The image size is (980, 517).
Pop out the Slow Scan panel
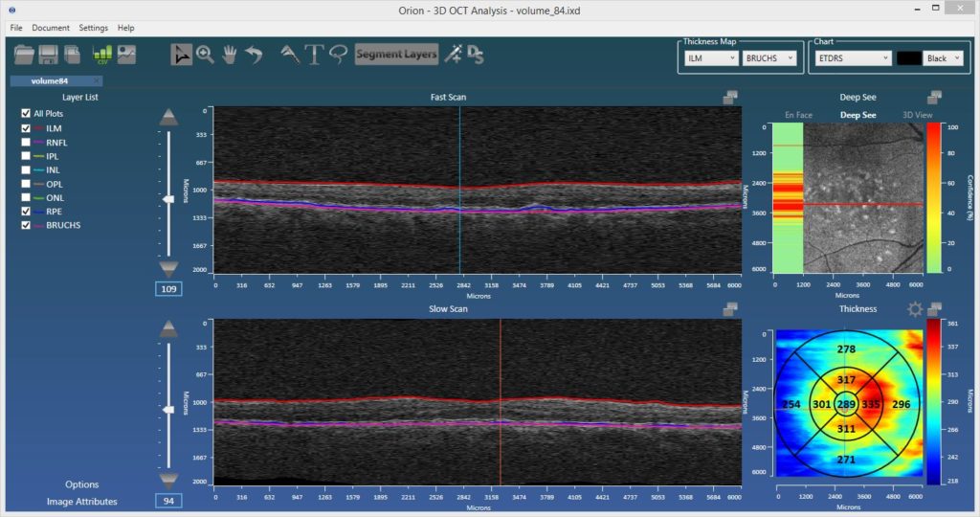[730, 309]
